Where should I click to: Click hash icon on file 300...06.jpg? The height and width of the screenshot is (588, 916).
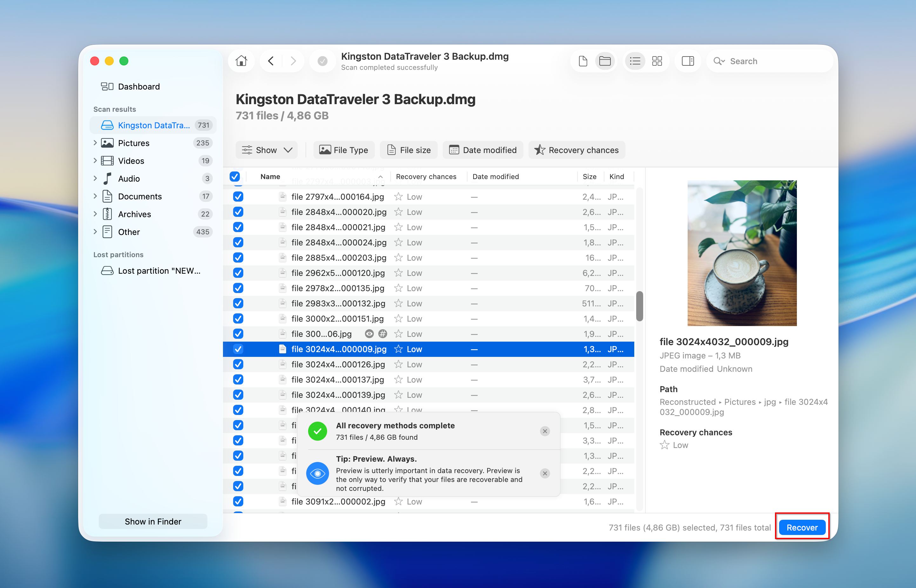(382, 334)
